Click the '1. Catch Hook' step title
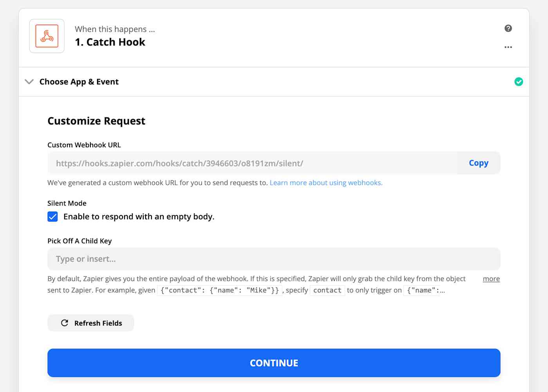The width and height of the screenshot is (548, 392). point(110,42)
